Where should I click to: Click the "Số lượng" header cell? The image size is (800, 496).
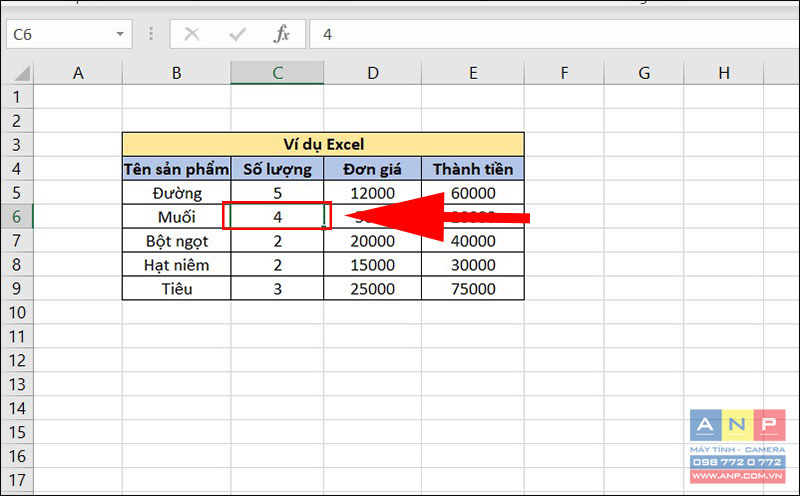pos(277,168)
